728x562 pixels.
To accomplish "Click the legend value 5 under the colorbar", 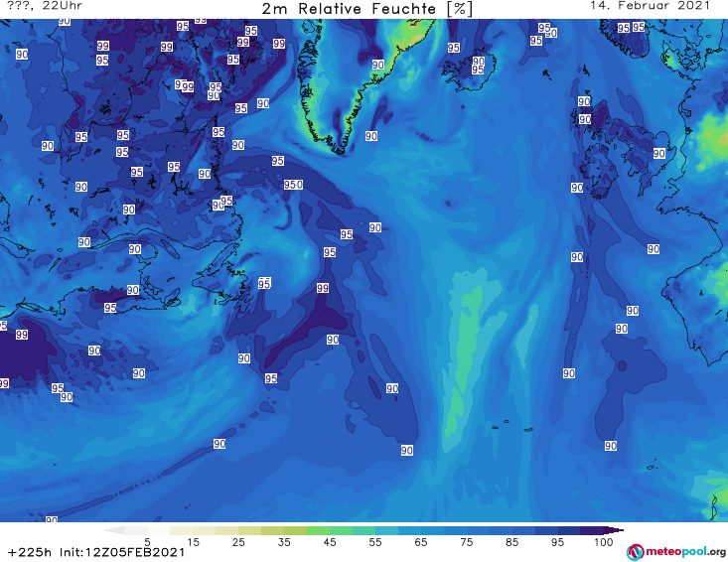I will coord(147,542).
